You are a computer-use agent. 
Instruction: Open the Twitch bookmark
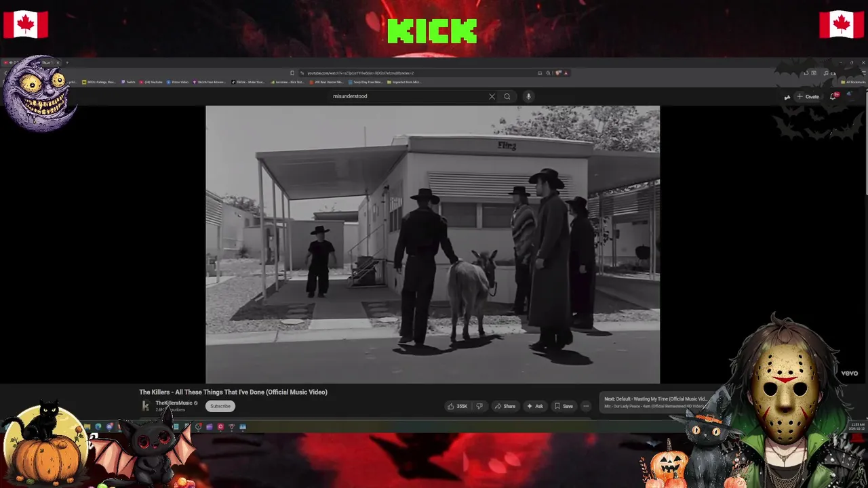pos(129,82)
